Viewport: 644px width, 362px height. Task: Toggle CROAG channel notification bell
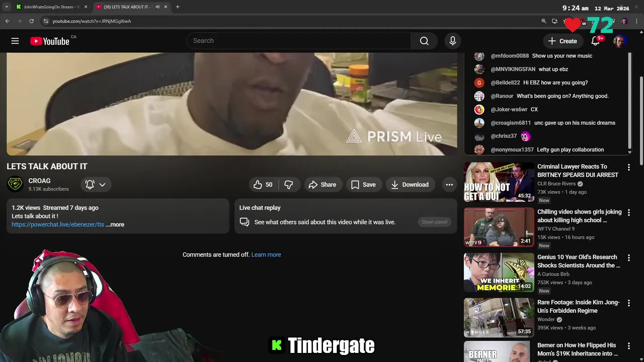click(x=90, y=185)
